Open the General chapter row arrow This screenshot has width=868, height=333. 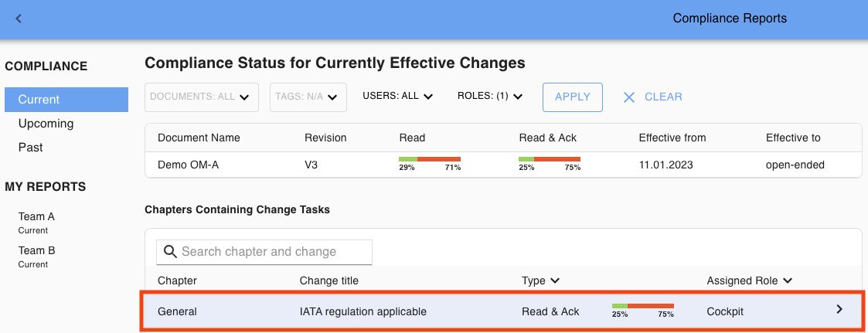(x=839, y=310)
